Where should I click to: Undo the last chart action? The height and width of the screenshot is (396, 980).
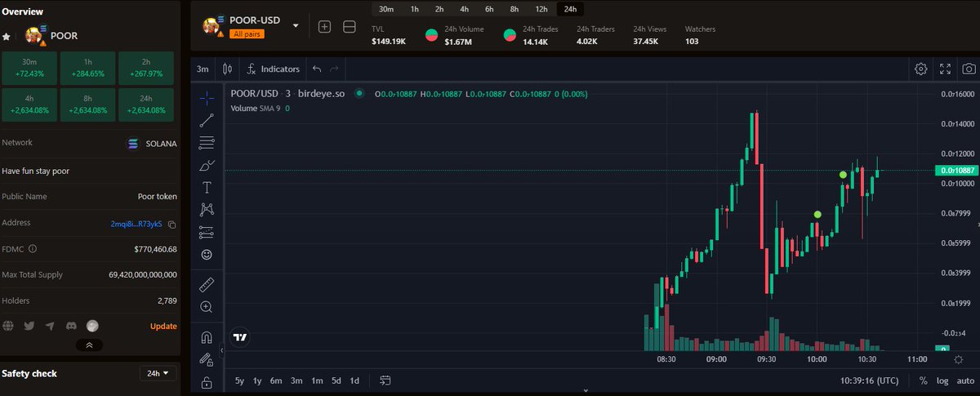(x=317, y=69)
